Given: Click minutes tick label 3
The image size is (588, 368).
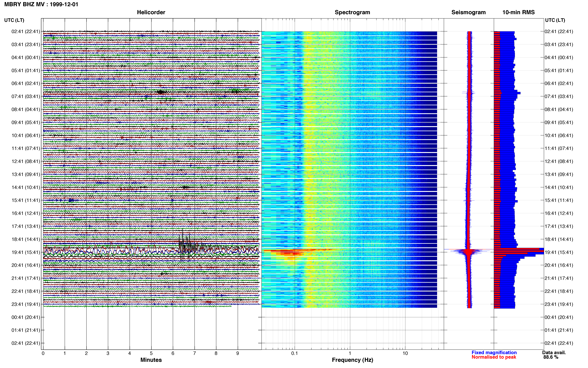Looking at the screenshot, I should (108, 353).
